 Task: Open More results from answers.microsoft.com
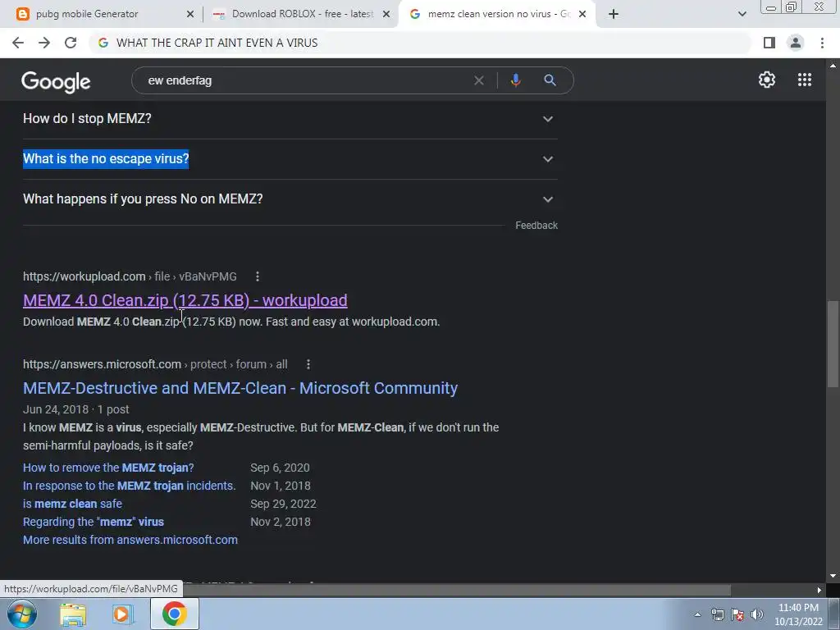pos(130,540)
